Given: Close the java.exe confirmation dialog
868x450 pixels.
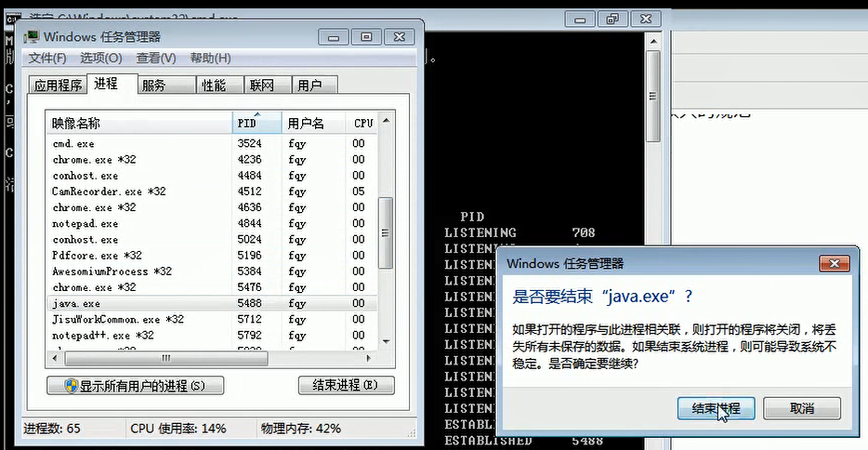Looking at the screenshot, I should [x=835, y=263].
